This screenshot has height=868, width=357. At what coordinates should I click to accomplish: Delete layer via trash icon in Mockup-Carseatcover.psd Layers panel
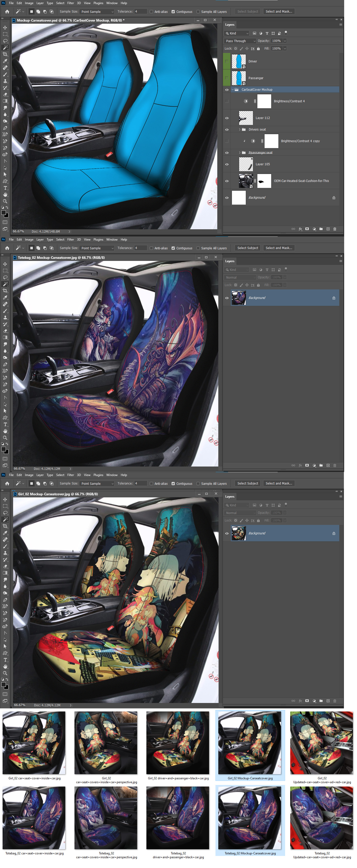click(x=335, y=229)
